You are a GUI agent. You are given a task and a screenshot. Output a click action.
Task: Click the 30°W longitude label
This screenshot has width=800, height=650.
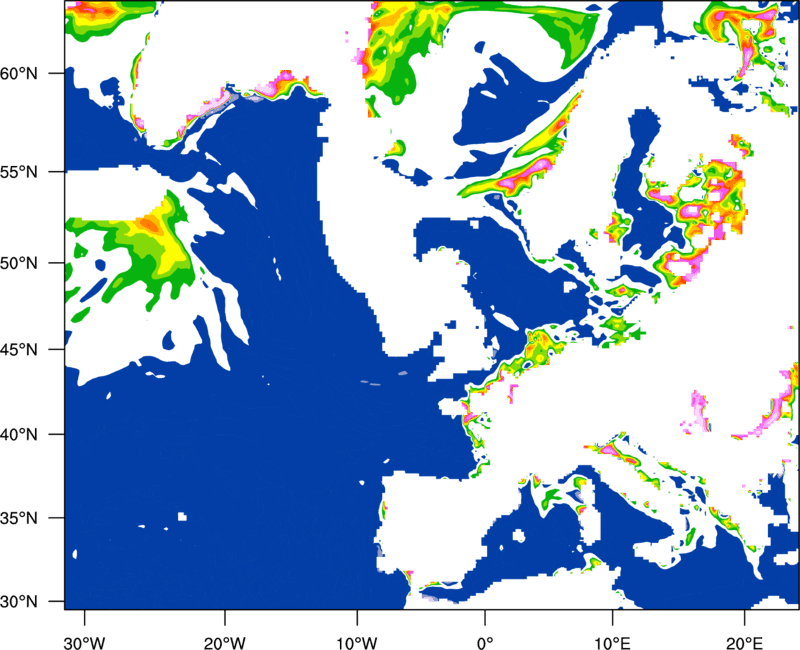[x=85, y=643]
